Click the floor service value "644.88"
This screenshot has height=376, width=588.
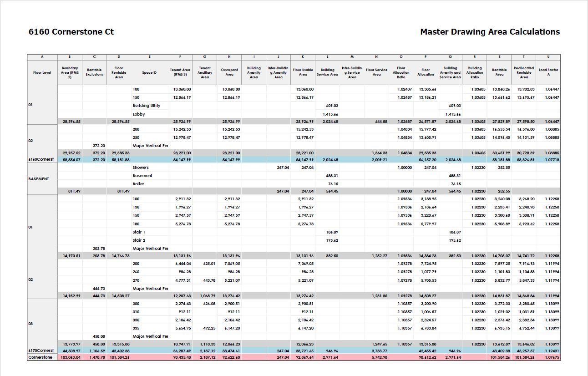pyautogui.click(x=381, y=122)
